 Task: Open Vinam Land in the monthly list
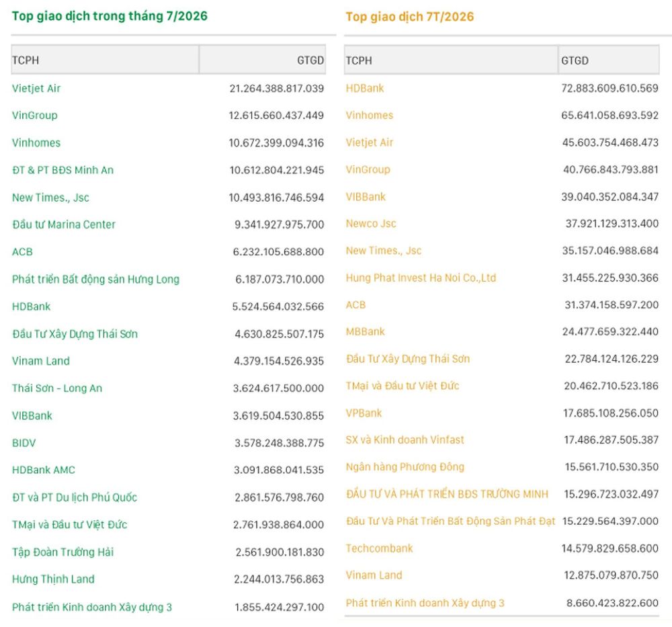click(41, 361)
